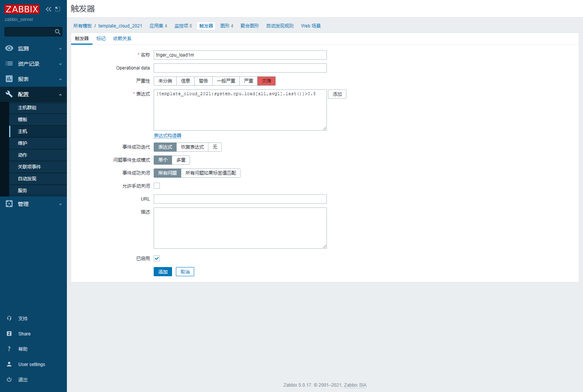This screenshot has width=583, height=392.
Task: Enable the 允许手动关闭 checkbox
Action: pos(157,186)
